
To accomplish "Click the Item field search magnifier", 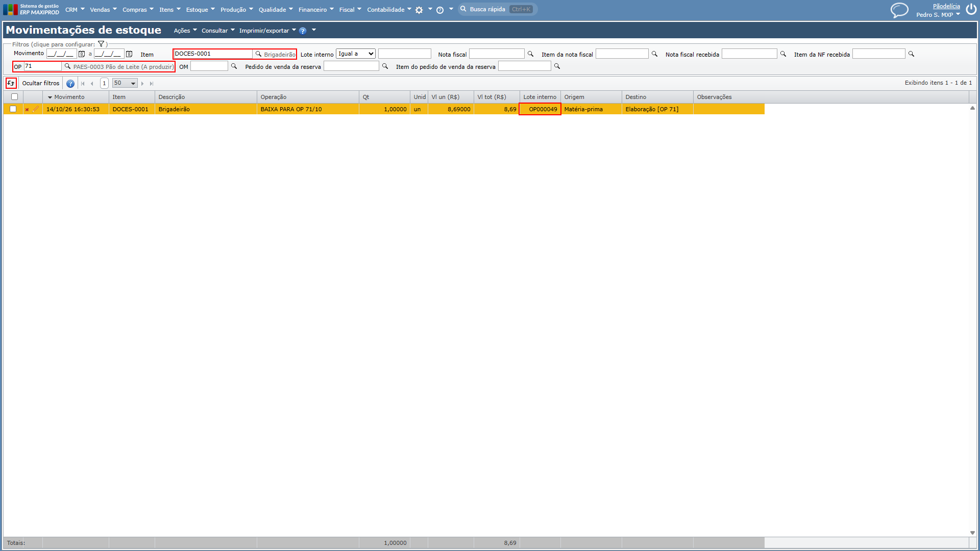I will pos(258,54).
